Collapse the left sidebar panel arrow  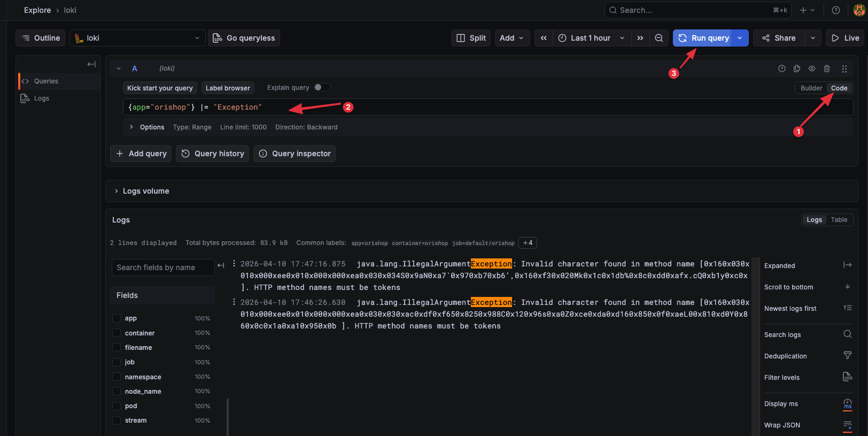91,64
